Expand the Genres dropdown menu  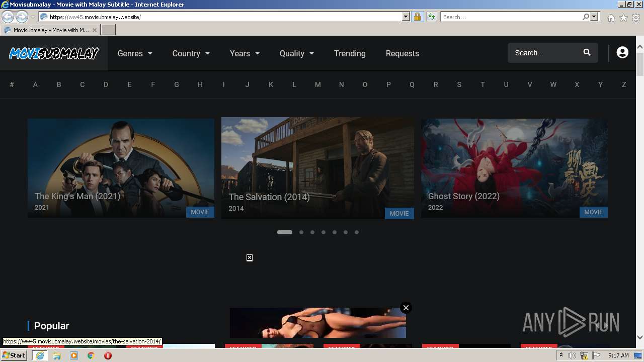pyautogui.click(x=135, y=53)
